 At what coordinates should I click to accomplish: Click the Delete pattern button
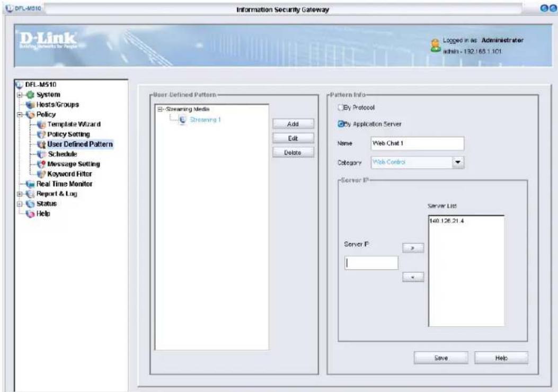click(x=293, y=152)
